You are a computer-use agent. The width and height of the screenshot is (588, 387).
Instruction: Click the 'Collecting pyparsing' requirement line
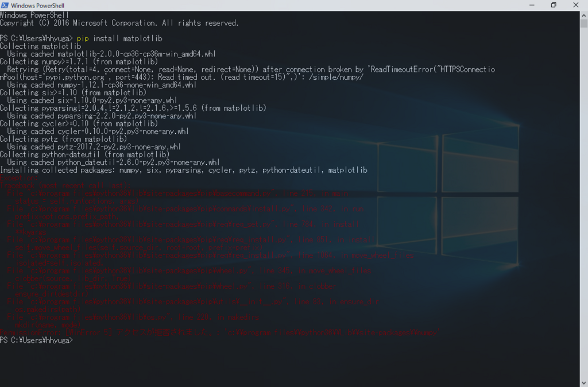click(133, 108)
